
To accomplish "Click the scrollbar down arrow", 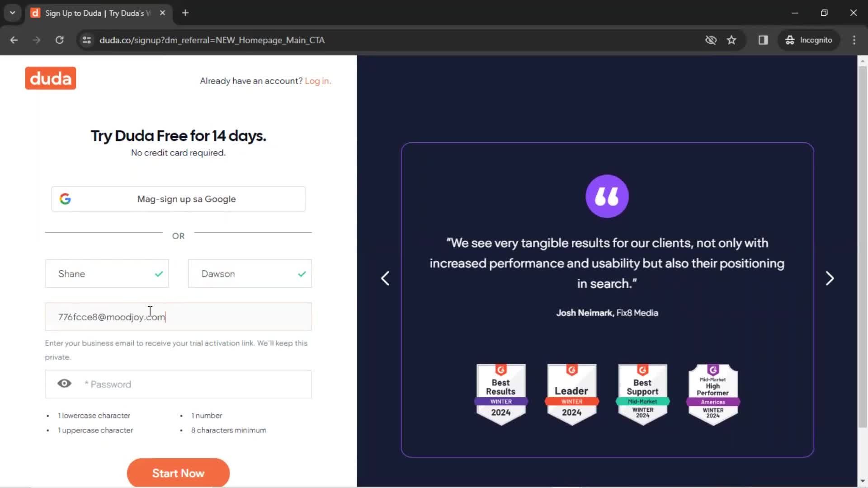I will coord(863,481).
